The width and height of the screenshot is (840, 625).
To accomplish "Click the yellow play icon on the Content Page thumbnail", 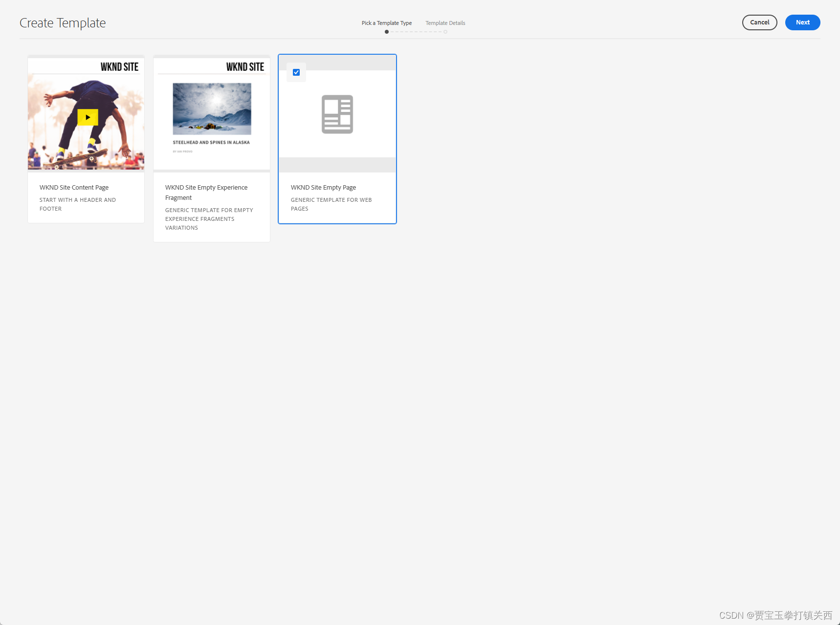I will point(88,117).
